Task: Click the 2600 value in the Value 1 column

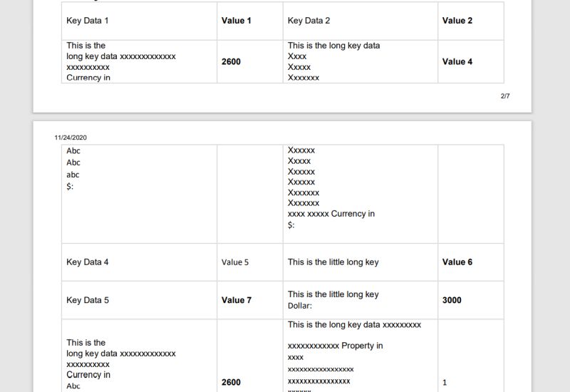Action: pos(231,62)
